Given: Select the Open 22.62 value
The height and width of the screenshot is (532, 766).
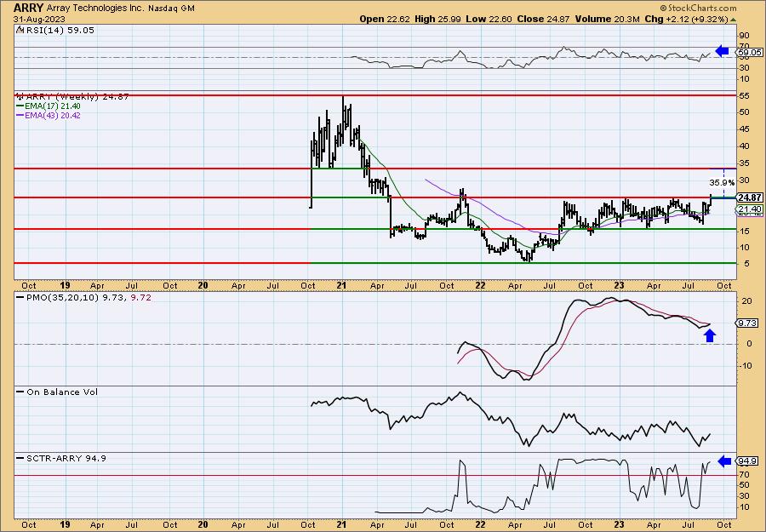Looking at the screenshot, I should coord(386,19).
